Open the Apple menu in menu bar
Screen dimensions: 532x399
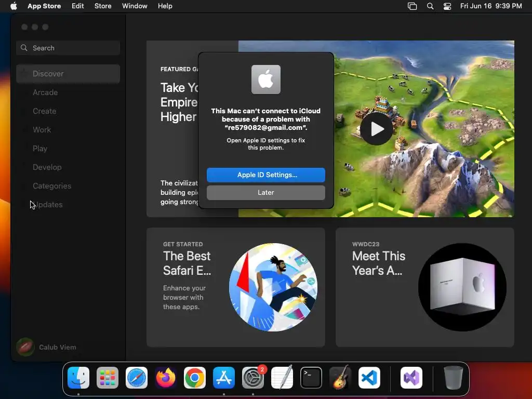(14, 6)
